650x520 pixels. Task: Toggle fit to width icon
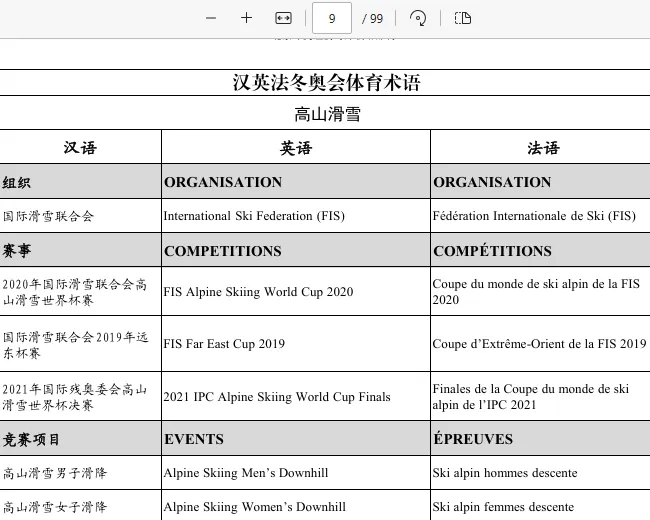pos(284,18)
